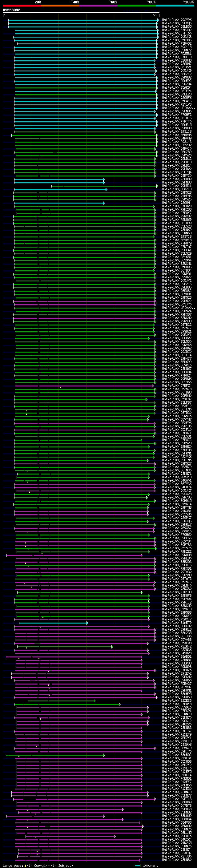Select label UniRef100_A5C416
The width and height of the screenshot is (197, 868).
pos(177,101)
